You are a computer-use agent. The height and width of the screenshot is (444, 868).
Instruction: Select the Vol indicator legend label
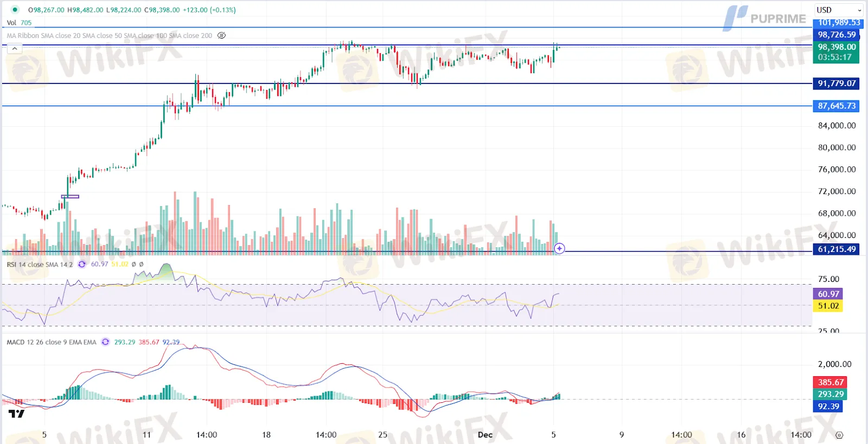11,23
